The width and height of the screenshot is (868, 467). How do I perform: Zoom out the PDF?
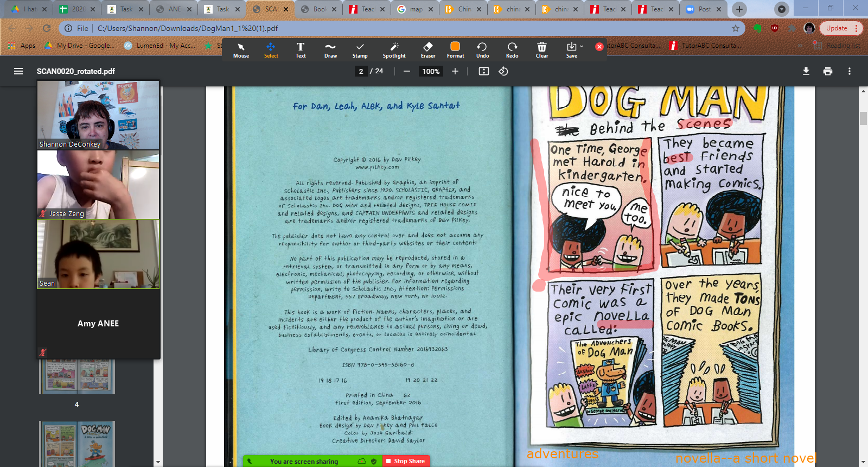pos(406,71)
